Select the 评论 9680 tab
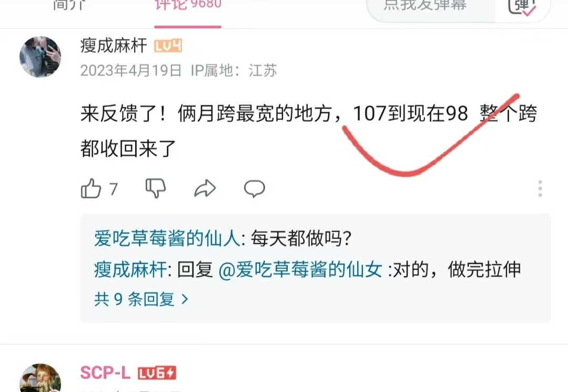Image resolution: width=568 pixels, height=392 pixels. click(x=188, y=5)
